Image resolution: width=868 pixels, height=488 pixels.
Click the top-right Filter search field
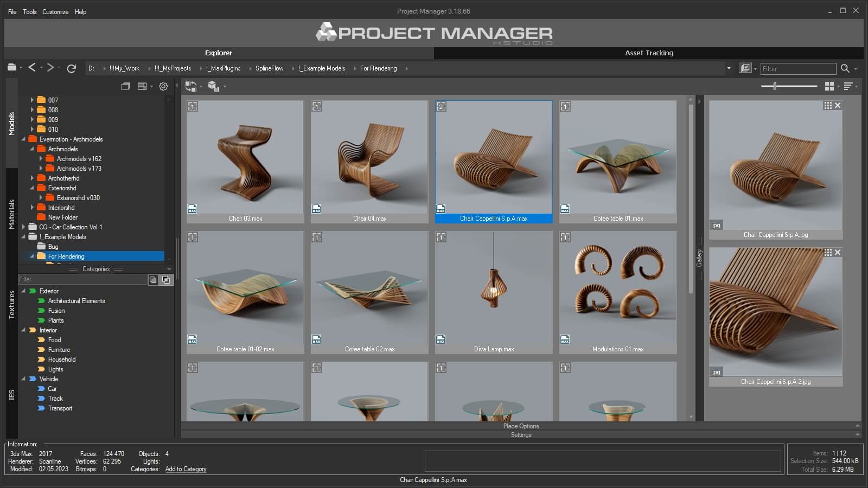tap(798, 68)
